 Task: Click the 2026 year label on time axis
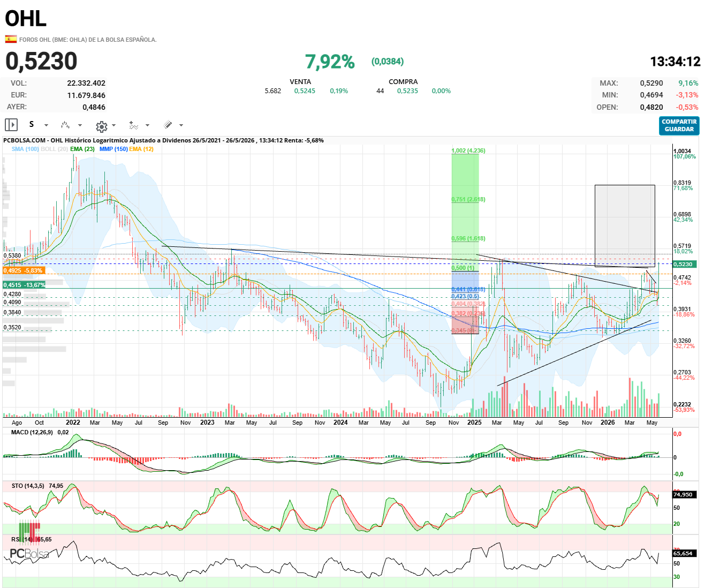[x=608, y=423]
